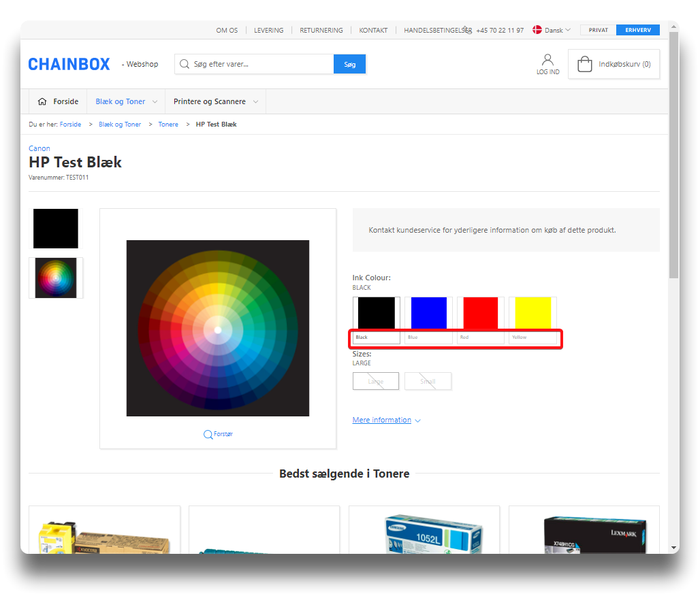Click the Forstør zoom magnifier icon
Screen dimensions: 700x596
[208, 434]
